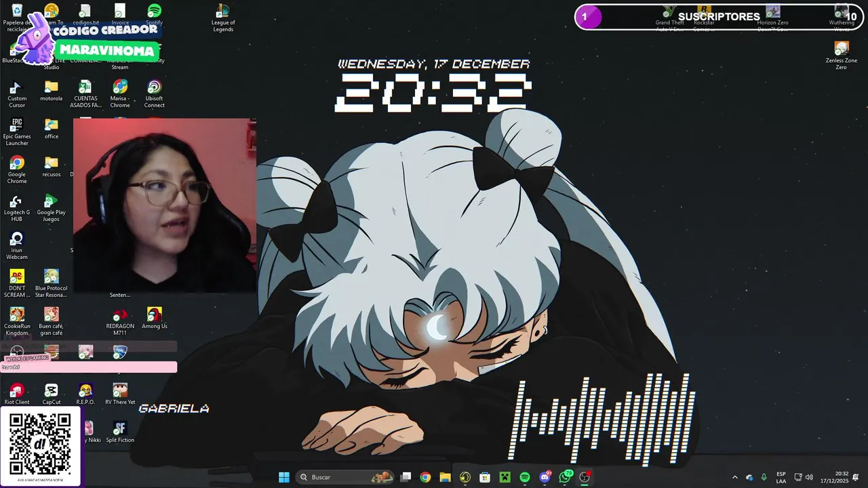Screen dimensions: 868x488
Task: Open the Spotify desktop shortcut
Action: 154,15
